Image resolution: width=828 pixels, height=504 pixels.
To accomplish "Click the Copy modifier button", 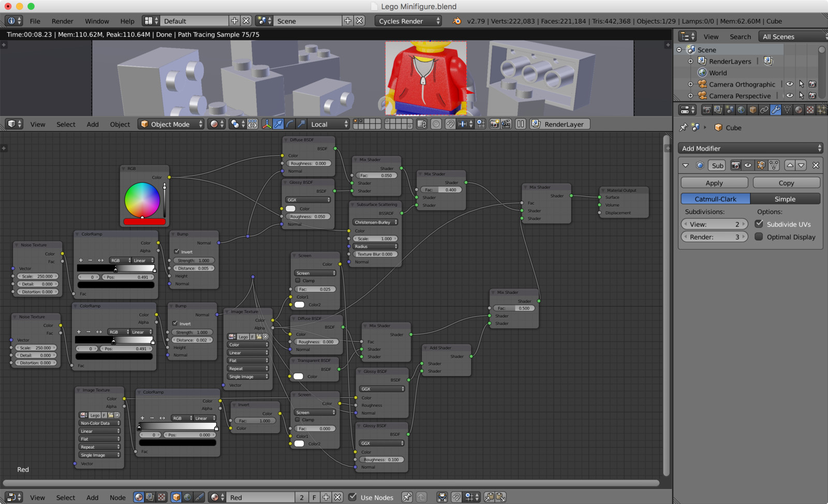I will (x=786, y=183).
